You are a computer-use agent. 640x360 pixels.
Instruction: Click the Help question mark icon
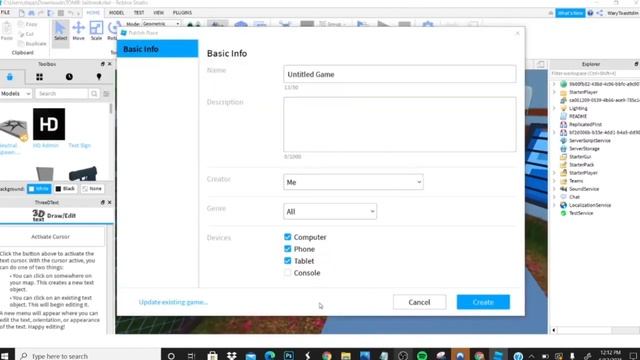(x=590, y=13)
